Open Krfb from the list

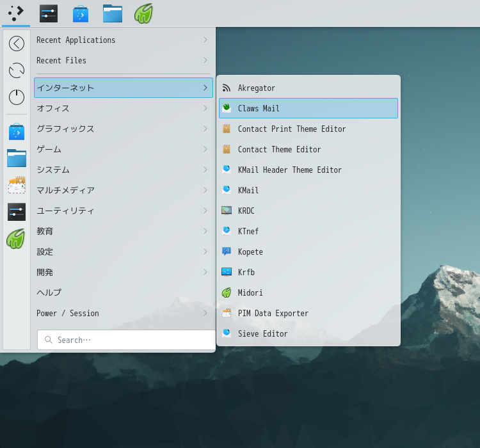pyautogui.click(x=308, y=272)
